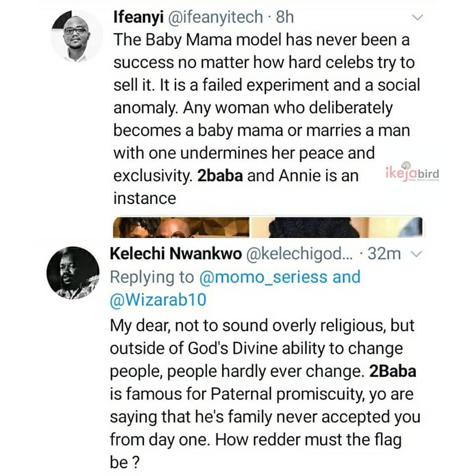
Task: Click the 32m timestamp on Kelechi's reply
Action: (x=385, y=254)
